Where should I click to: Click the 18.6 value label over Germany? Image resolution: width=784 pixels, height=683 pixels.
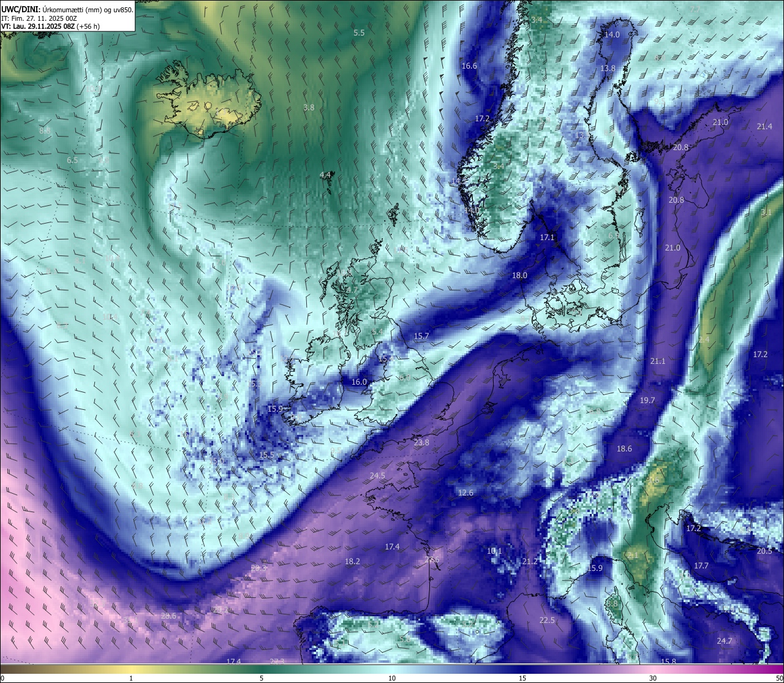point(624,449)
